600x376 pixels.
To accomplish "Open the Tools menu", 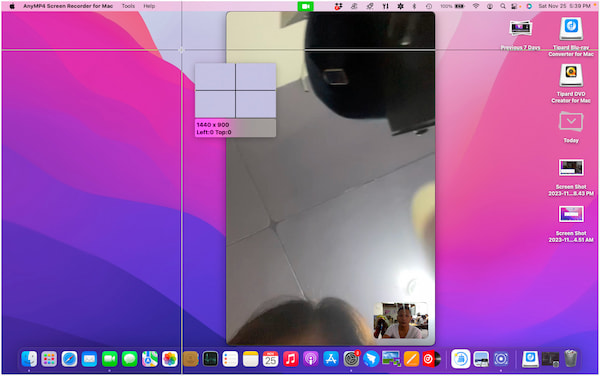I will coord(128,6).
